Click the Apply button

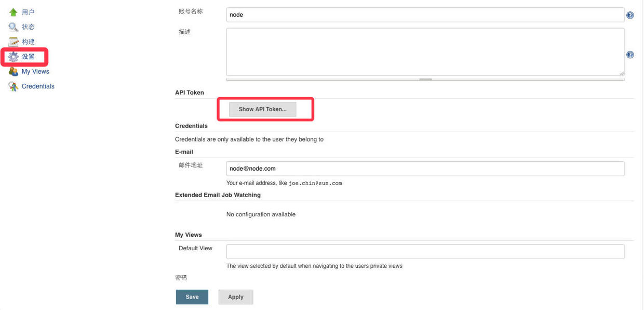[x=235, y=297]
